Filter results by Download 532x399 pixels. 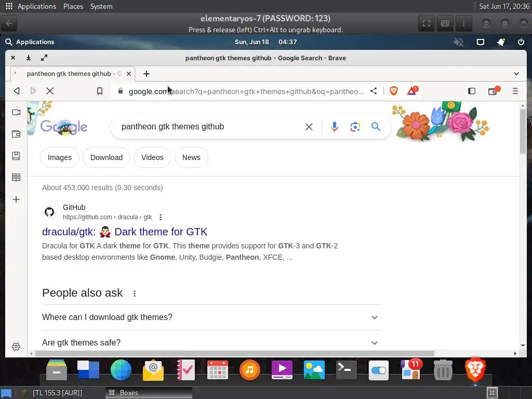107,157
